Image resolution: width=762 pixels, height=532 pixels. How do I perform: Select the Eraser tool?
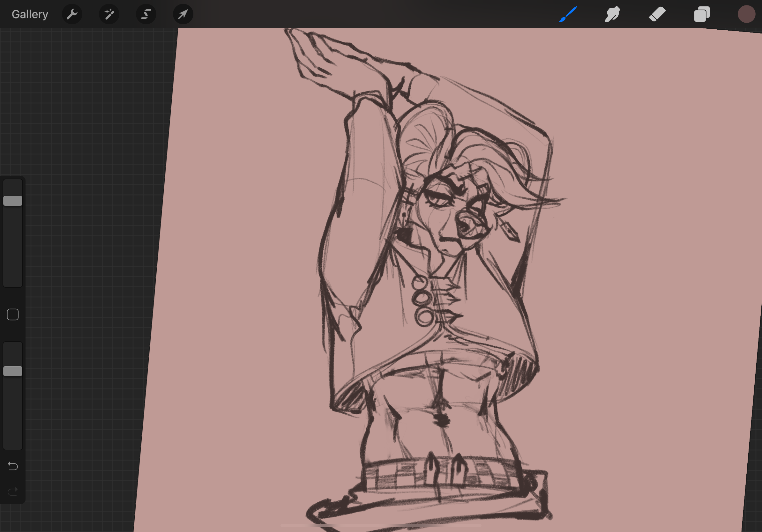(657, 14)
